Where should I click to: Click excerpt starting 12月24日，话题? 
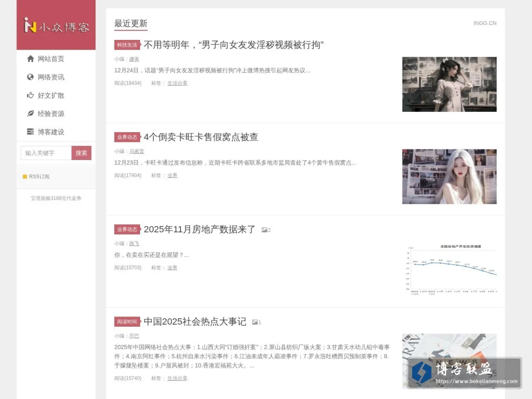coord(212,70)
